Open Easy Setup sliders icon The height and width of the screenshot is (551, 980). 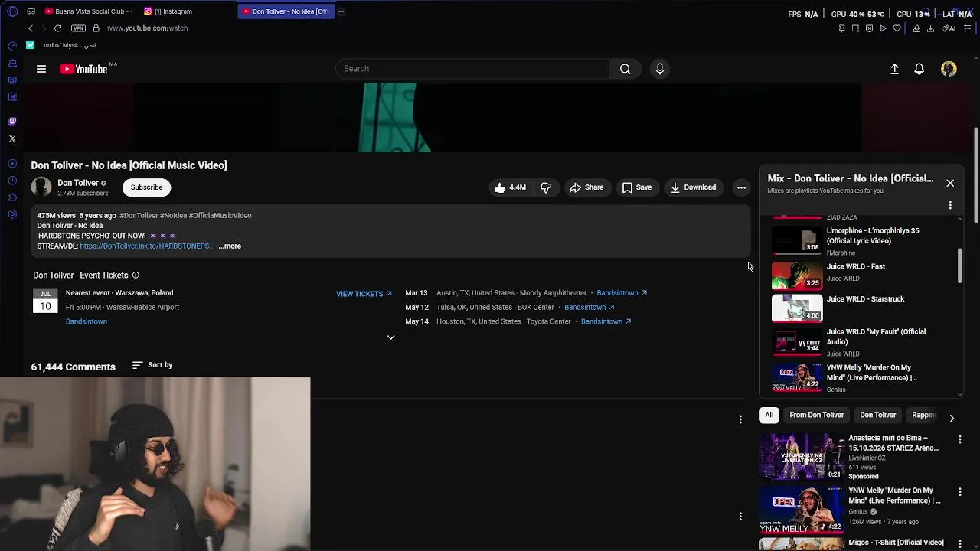point(967,28)
